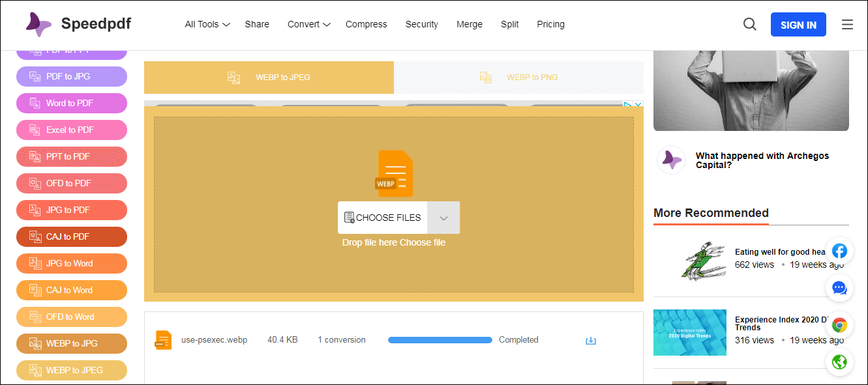Switch to the WEBP to JPEG tab

[269, 78]
